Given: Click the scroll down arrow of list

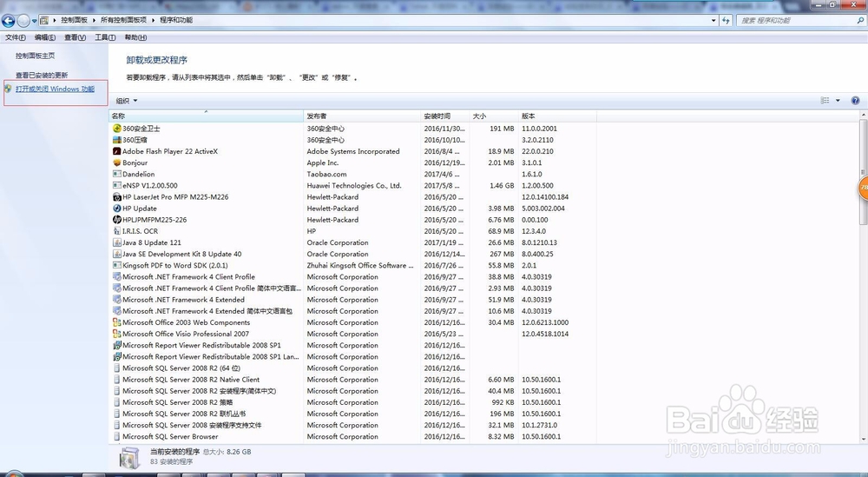Looking at the screenshot, I should tap(864, 440).
